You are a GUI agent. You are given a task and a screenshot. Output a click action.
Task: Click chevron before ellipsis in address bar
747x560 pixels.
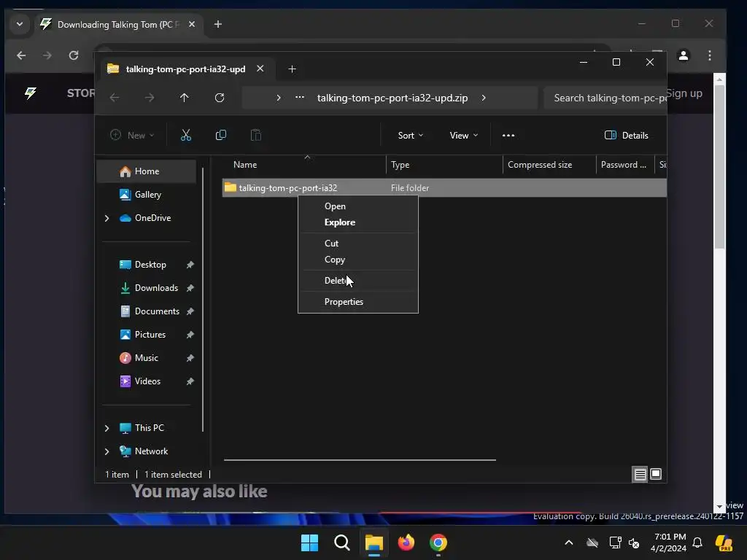pyautogui.click(x=279, y=98)
